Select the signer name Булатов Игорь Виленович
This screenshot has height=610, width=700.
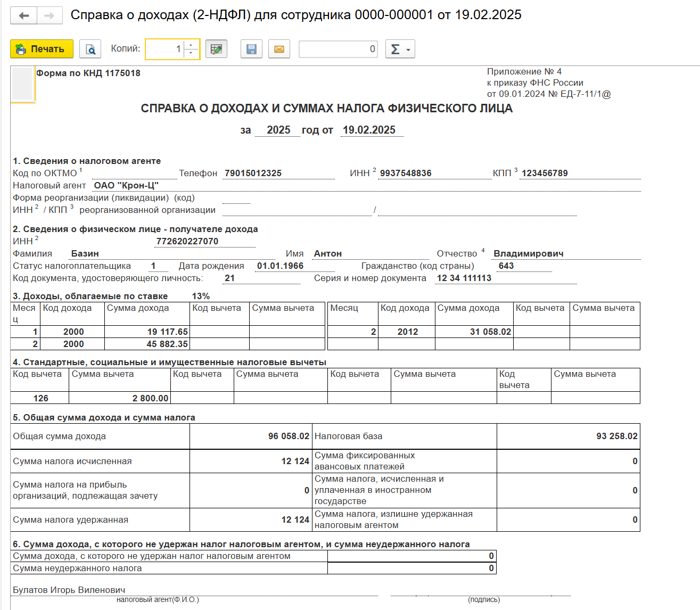point(69,590)
